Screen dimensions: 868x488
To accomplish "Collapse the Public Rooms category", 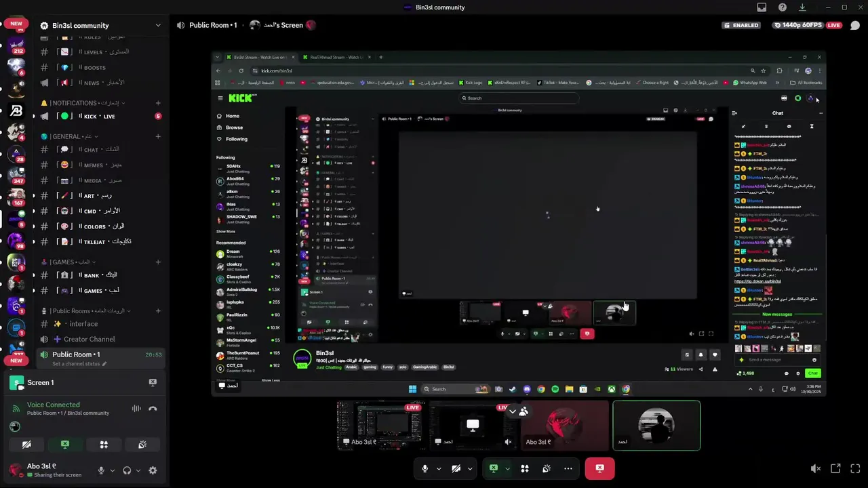I will [87, 310].
